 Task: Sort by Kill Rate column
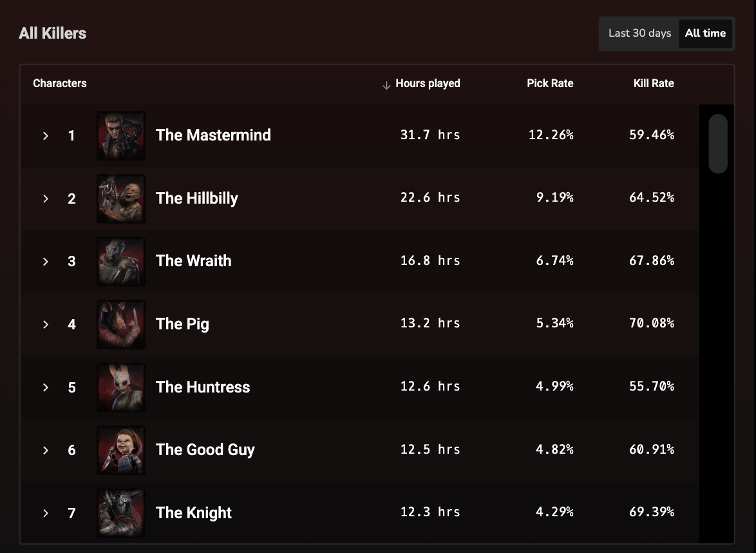click(x=654, y=84)
